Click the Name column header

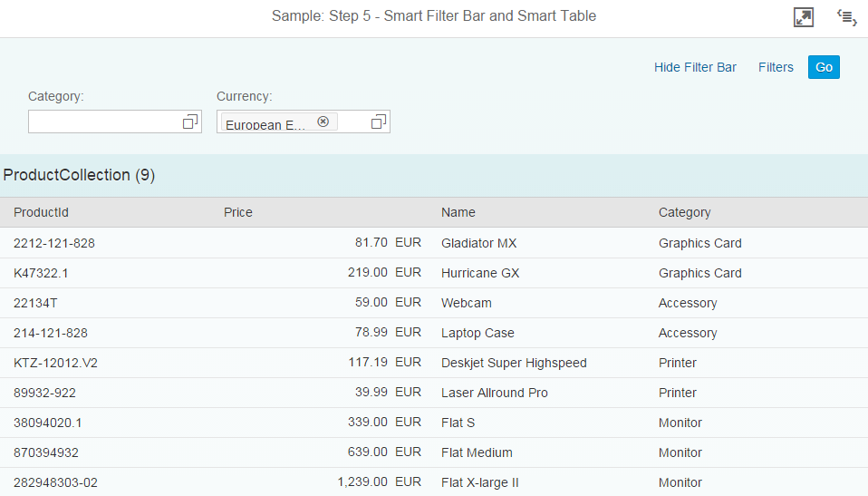coord(458,212)
